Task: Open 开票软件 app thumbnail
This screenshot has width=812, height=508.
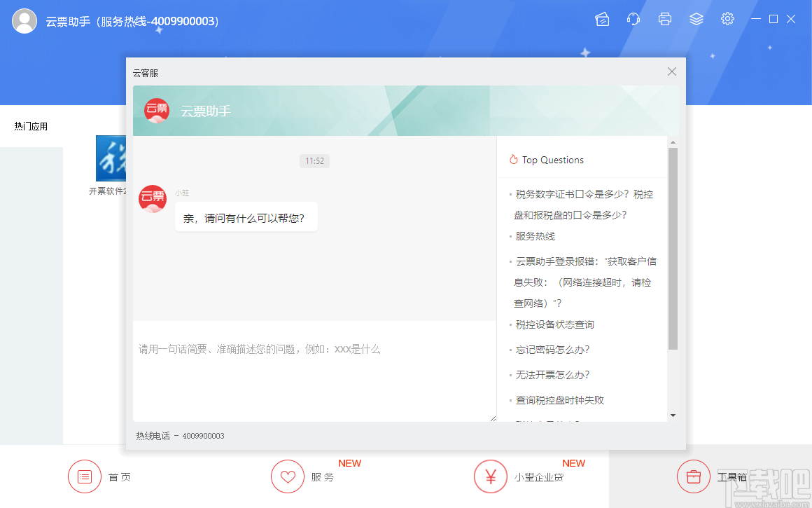Action: [x=111, y=158]
